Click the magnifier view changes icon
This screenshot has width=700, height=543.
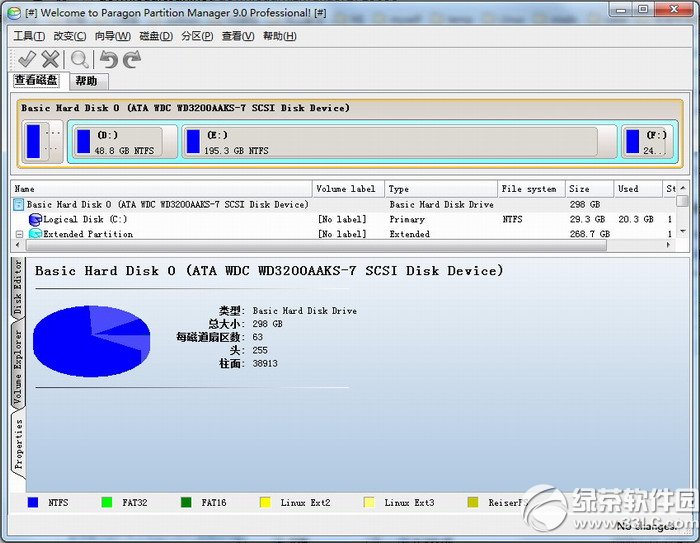tap(79, 60)
